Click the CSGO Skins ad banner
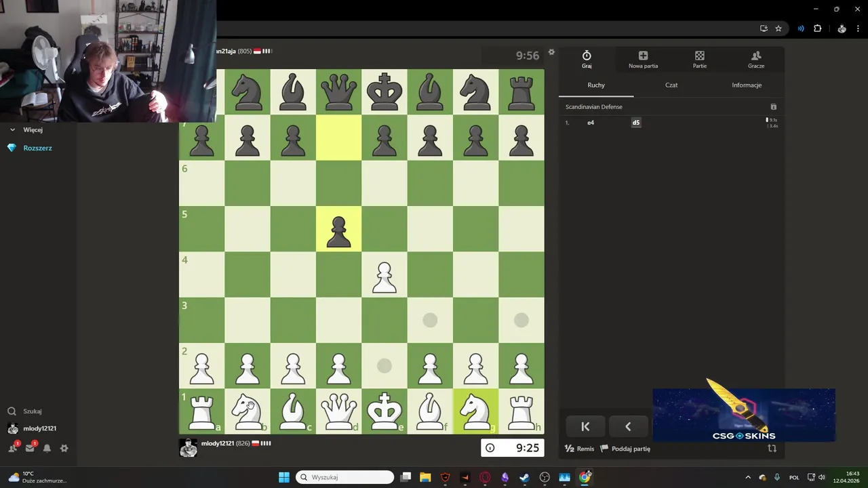Screen dimensions: 868x488 click(x=744, y=415)
